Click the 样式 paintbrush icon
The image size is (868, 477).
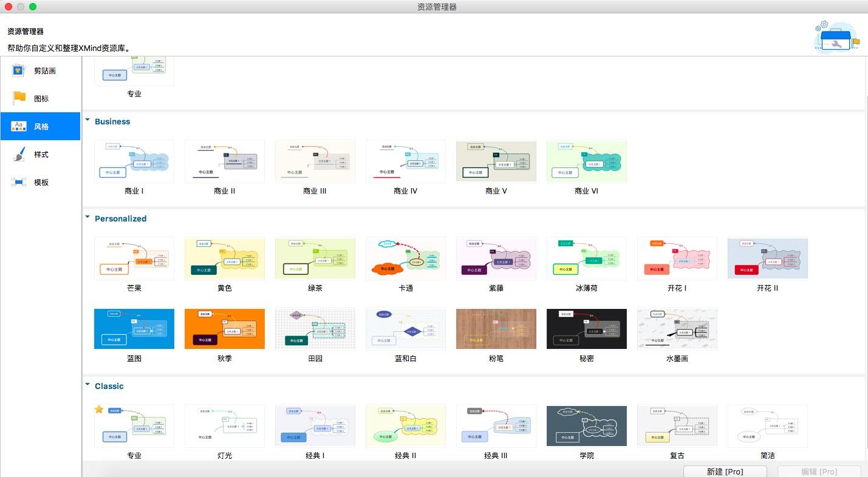tap(19, 154)
